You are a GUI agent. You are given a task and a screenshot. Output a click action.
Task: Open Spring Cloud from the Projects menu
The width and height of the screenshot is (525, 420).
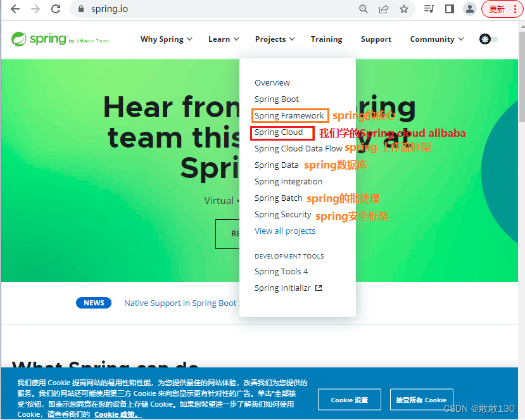[x=277, y=132]
